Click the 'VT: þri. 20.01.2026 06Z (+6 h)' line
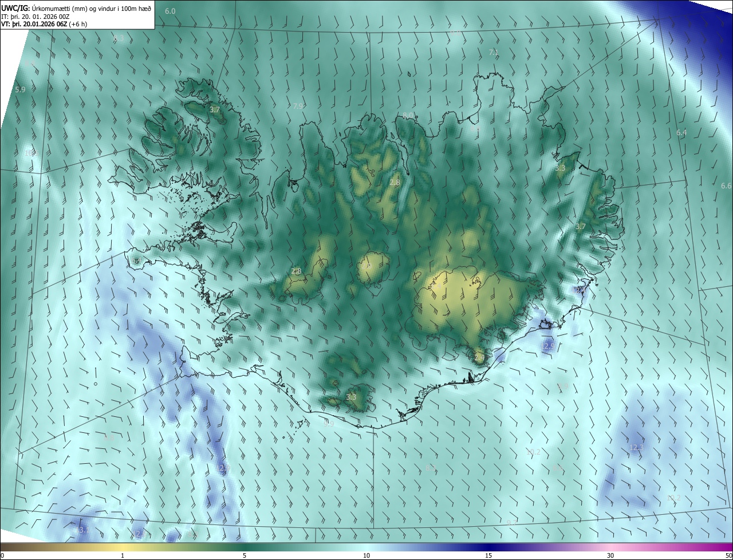The width and height of the screenshot is (733, 560). coord(44,24)
